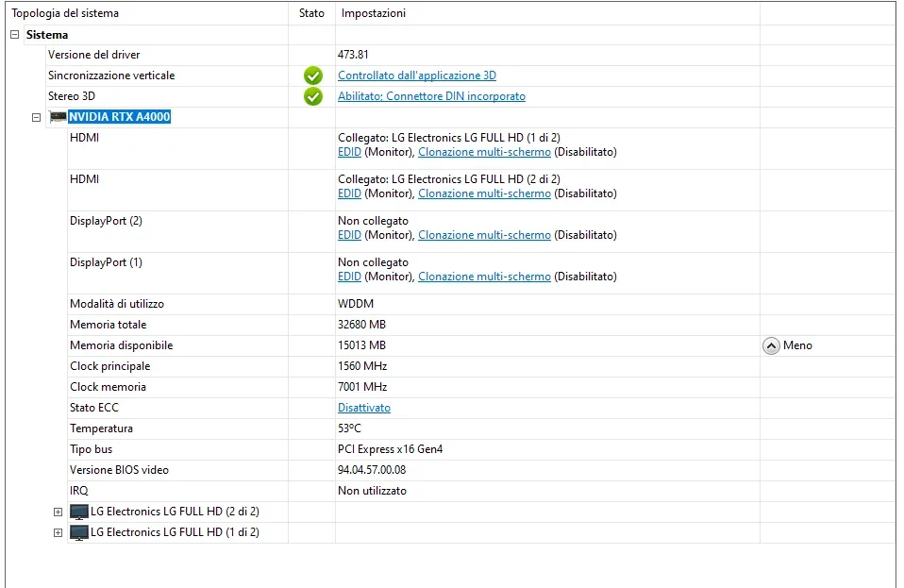Select the 'Versione BIOS video' row label
The image size is (904, 588).
119,470
